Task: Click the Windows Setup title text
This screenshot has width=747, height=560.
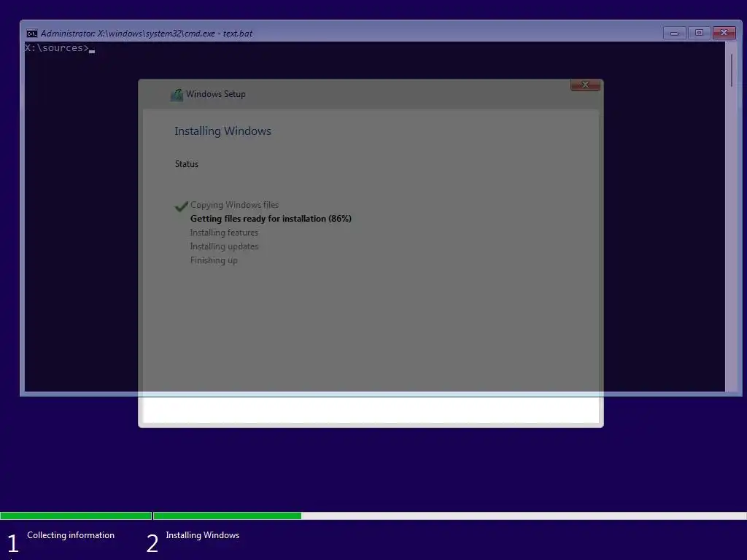Action: pyautogui.click(x=216, y=94)
